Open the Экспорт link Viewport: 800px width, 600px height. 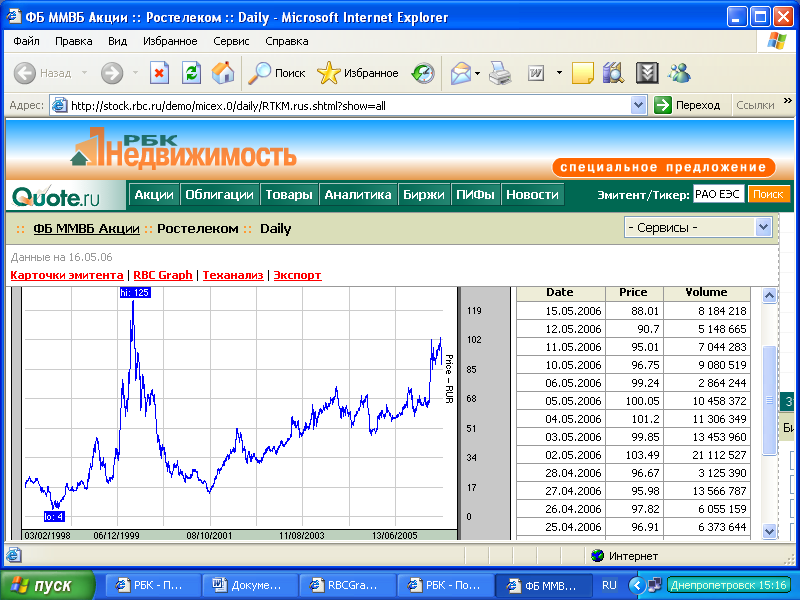(x=297, y=275)
